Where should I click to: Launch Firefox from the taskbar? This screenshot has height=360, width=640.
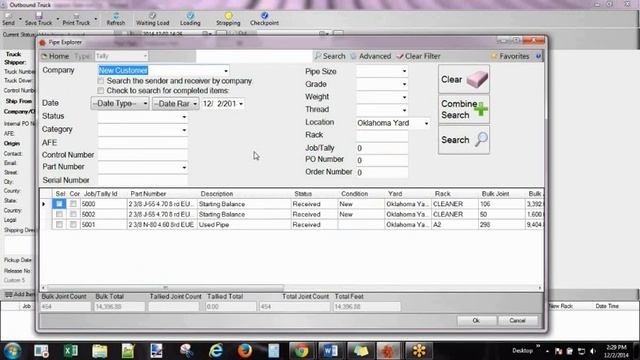(x=245, y=350)
